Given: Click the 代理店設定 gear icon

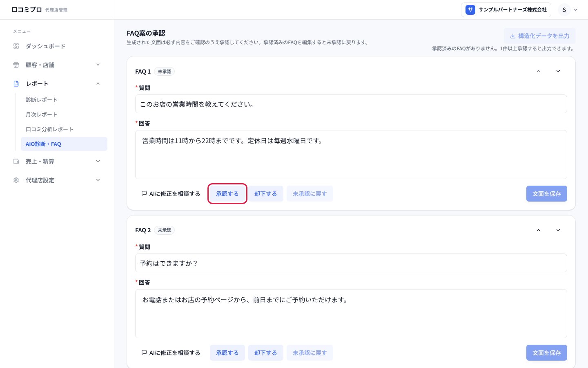Looking at the screenshot, I should click(16, 180).
